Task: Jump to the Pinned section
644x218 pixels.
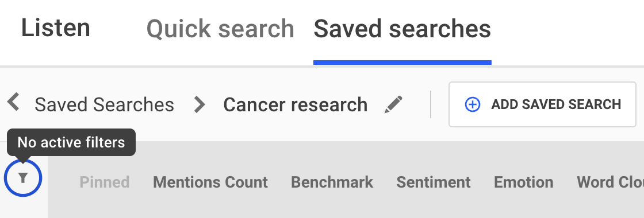Action: click(x=104, y=182)
